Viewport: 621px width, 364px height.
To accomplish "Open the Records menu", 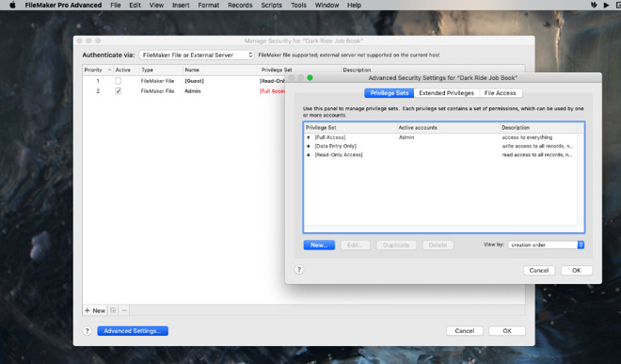I will 240,5.
